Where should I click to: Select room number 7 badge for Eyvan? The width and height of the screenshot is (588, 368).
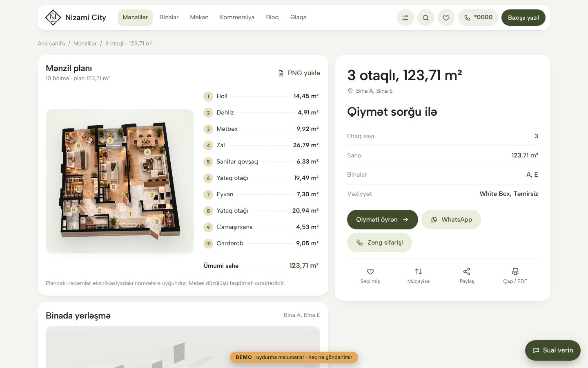point(208,195)
